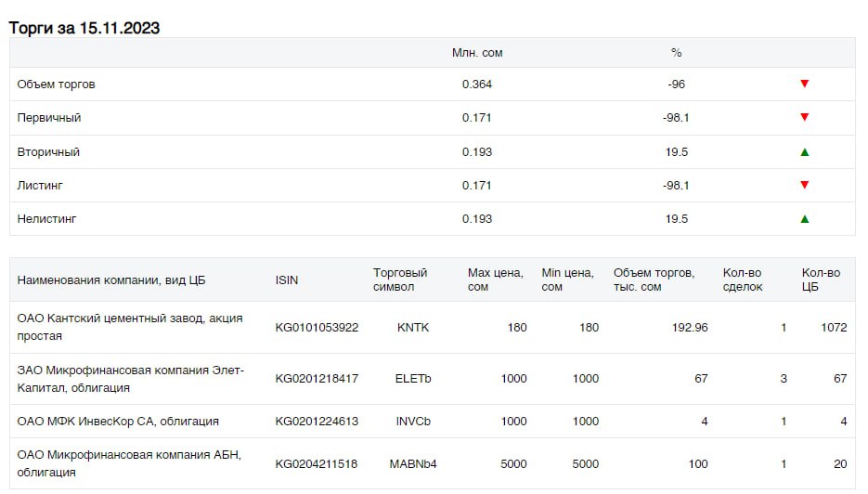This screenshot has width=868, height=494.
Task: Click 19.5 value in Вторичный row
Action: point(677,151)
